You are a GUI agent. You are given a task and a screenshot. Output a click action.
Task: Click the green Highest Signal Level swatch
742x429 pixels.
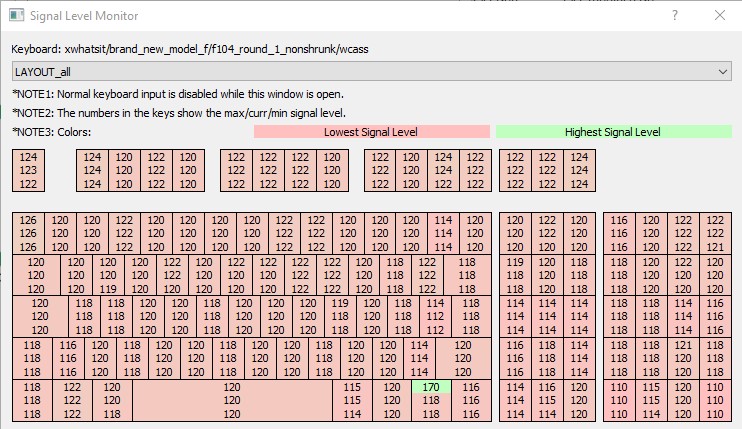613,132
